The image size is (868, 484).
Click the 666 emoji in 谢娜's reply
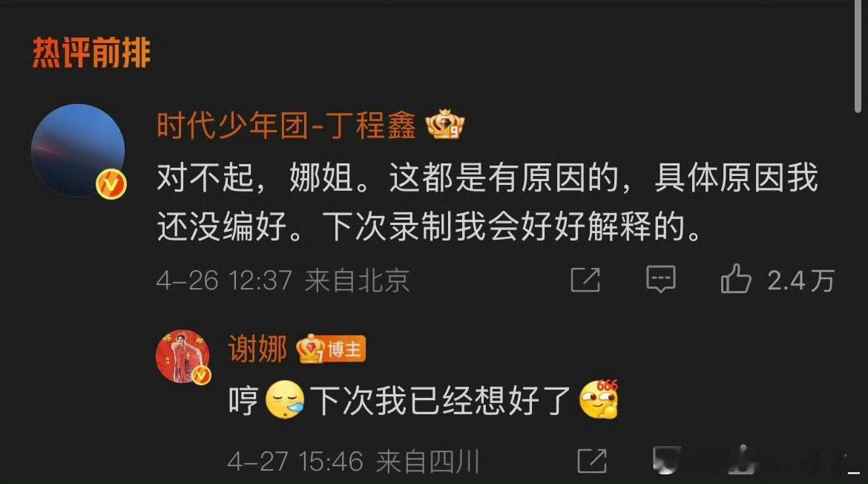(x=599, y=399)
